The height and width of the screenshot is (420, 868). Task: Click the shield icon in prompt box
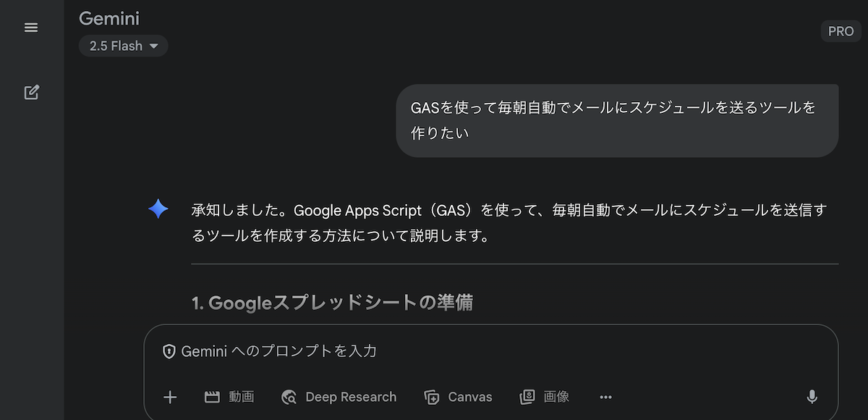coord(169,351)
